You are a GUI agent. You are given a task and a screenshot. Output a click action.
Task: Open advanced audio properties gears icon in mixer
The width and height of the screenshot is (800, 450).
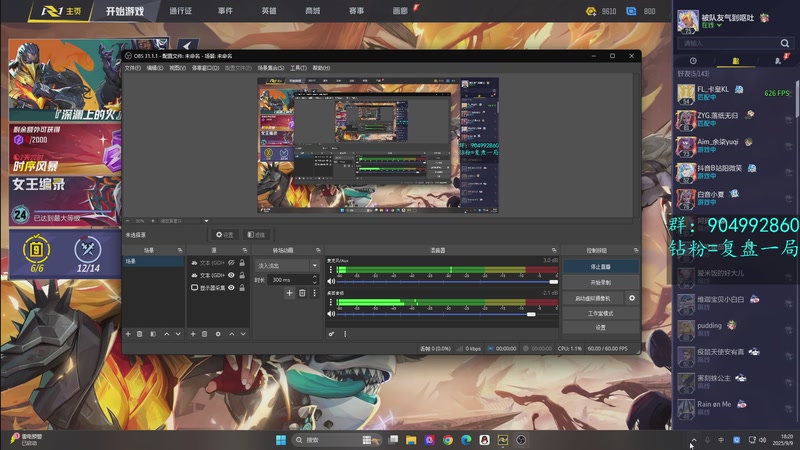pos(332,334)
